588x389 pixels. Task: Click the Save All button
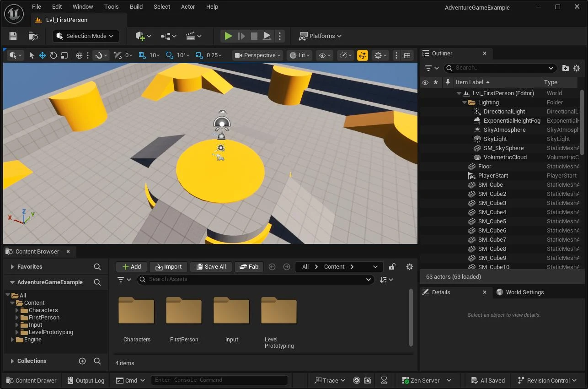pyautogui.click(x=211, y=267)
